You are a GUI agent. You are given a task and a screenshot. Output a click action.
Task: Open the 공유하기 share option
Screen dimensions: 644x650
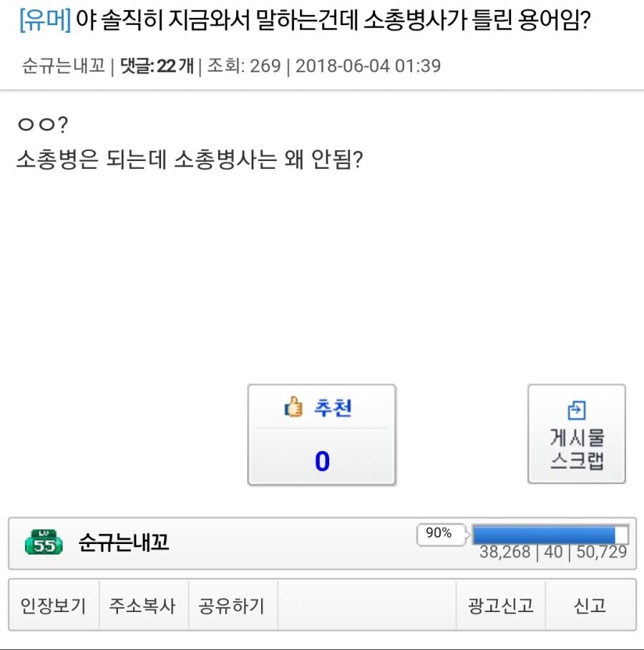pyautogui.click(x=231, y=606)
